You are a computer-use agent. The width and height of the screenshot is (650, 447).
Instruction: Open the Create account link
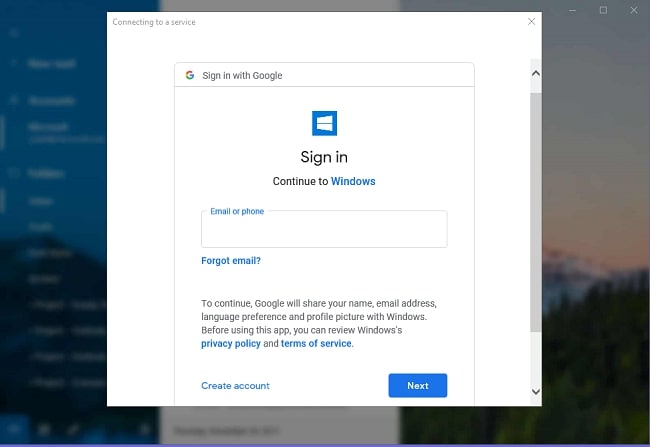[x=235, y=386]
